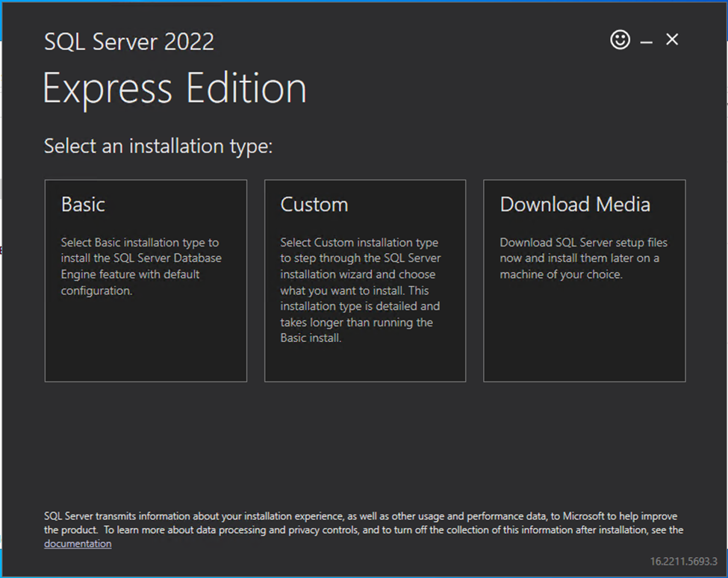The width and height of the screenshot is (728, 578).
Task: Click the Basic installation description paragraph
Action: click(x=140, y=267)
